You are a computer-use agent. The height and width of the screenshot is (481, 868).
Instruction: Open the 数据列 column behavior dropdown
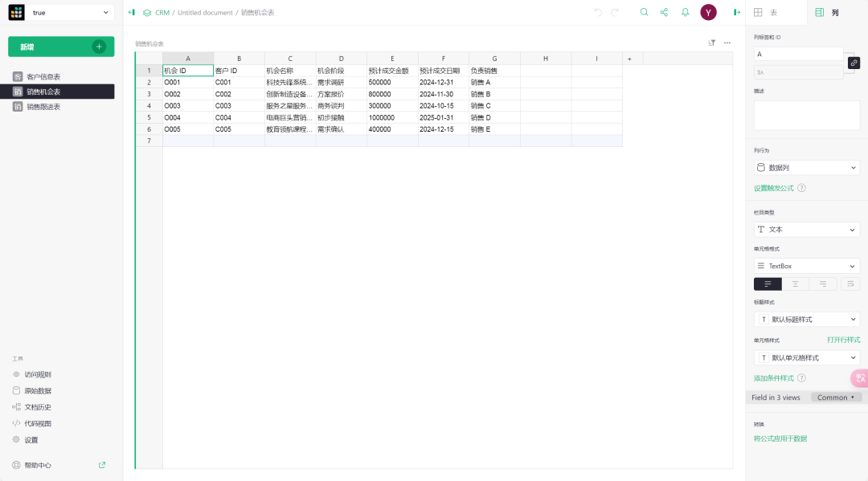click(x=806, y=168)
